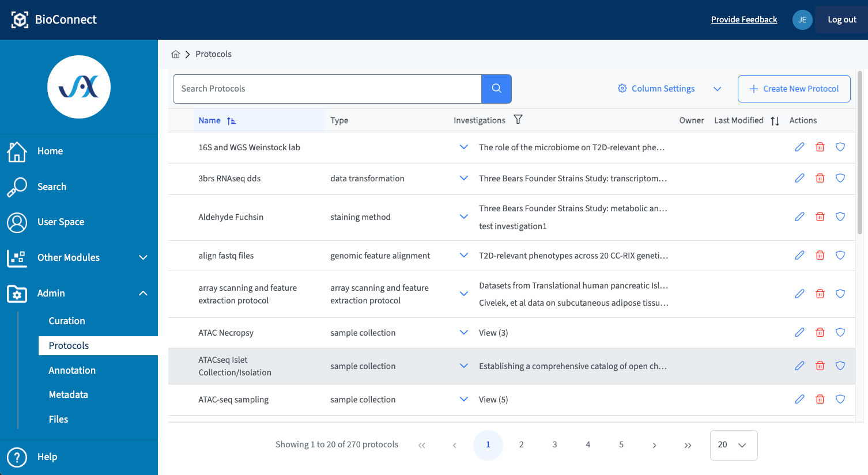
Task: Click the BioConnect logo icon
Action: 20,19
